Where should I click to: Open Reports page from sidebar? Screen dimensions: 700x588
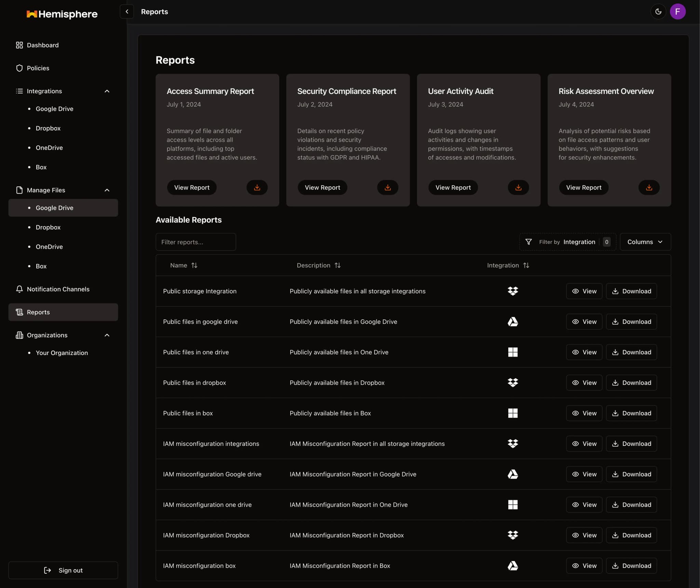click(x=63, y=312)
